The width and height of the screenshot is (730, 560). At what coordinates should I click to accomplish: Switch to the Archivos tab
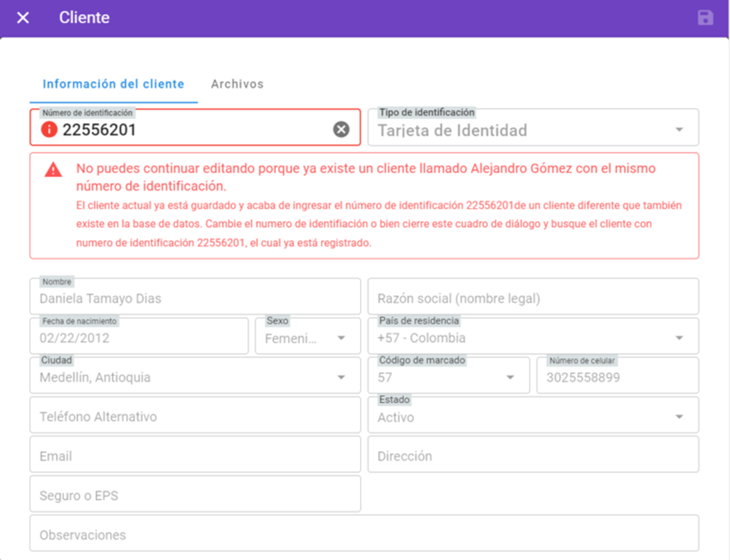237,84
